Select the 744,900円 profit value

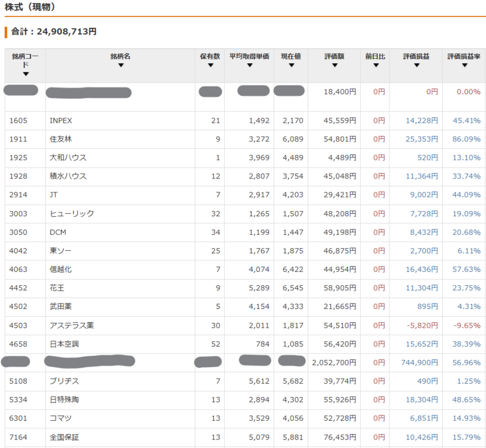click(x=420, y=362)
